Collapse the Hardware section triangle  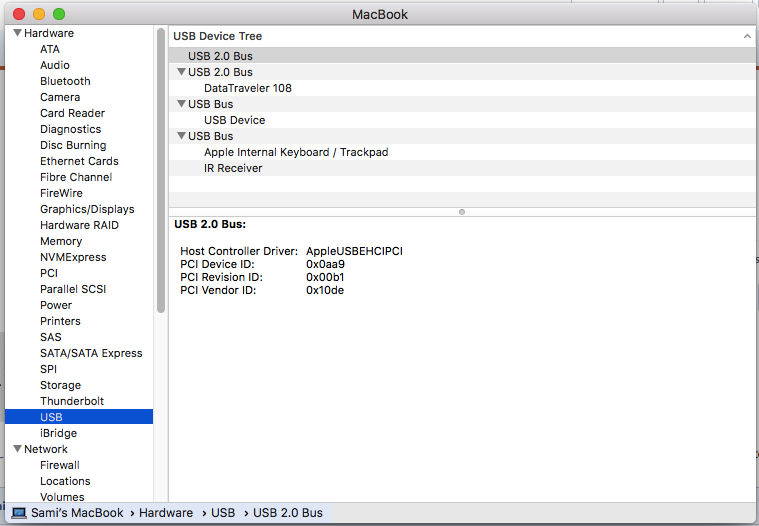click(17, 33)
